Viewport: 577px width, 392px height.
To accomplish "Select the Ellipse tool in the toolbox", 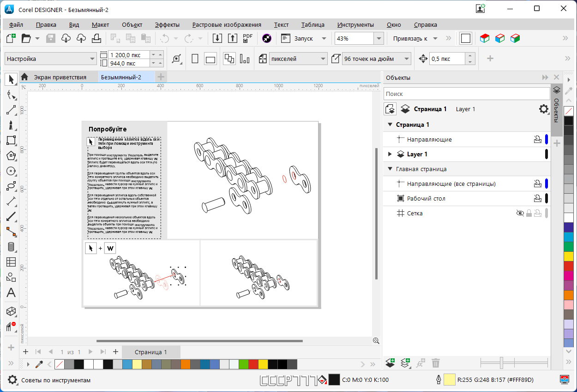I will [11, 186].
